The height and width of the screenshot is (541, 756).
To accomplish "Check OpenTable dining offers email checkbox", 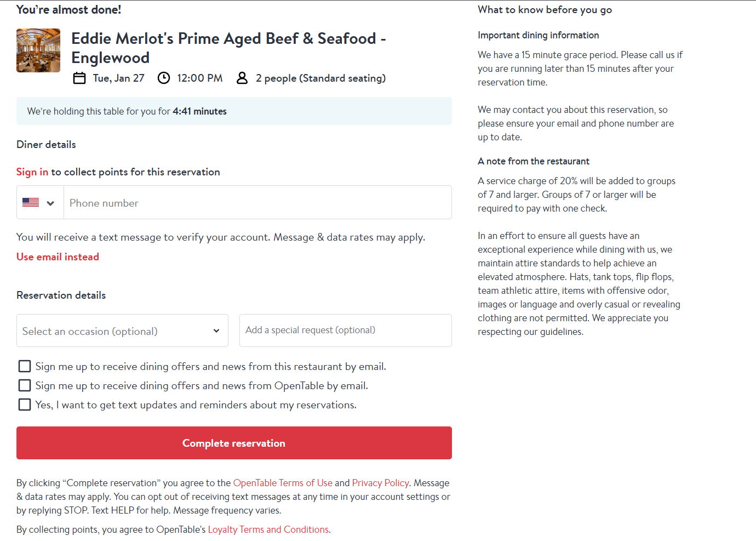I will tap(25, 385).
